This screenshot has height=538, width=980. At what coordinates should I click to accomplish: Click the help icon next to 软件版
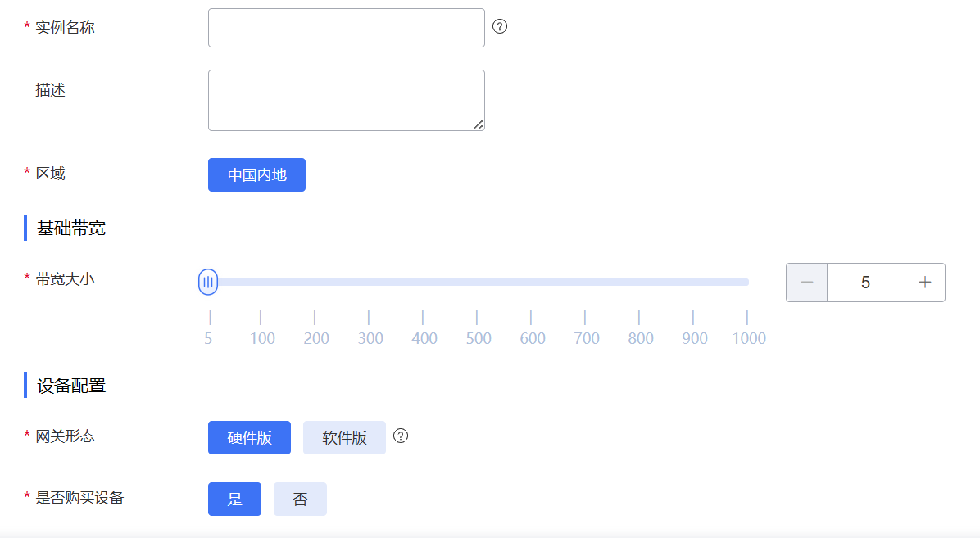coord(401,436)
